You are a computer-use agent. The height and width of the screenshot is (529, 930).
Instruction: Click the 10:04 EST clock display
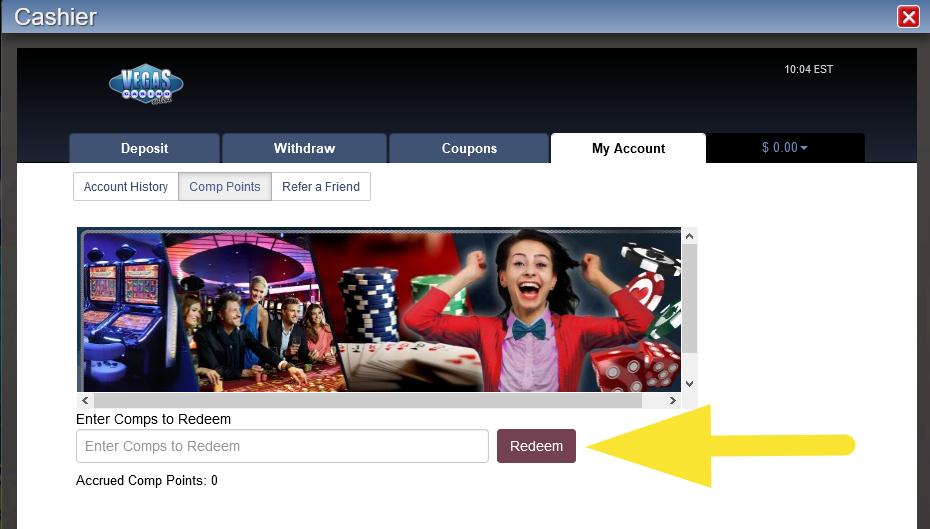808,70
